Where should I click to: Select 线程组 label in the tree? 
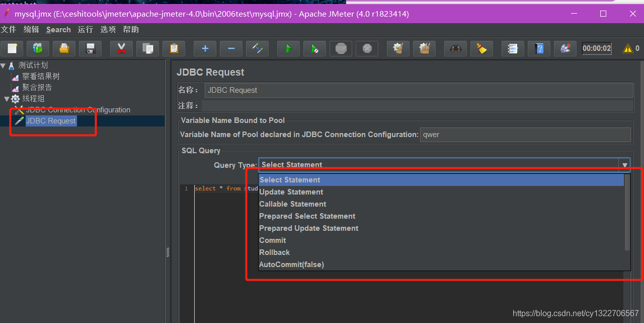pyautogui.click(x=33, y=99)
